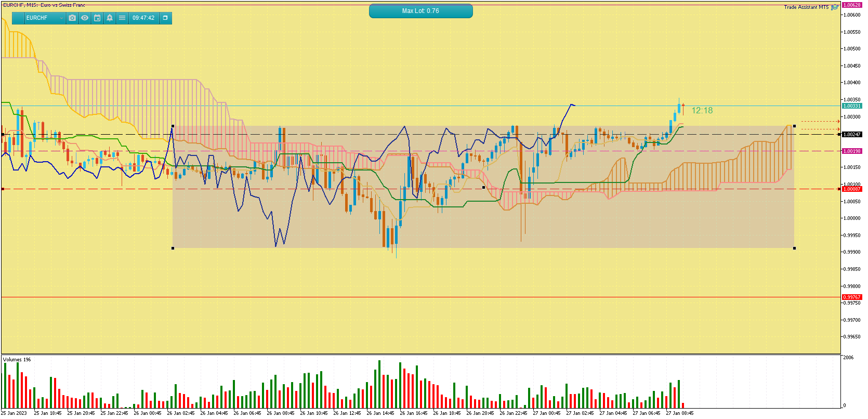Click the 09:47:42 clock display
Viewport: 868px width, 419px height.
pos(143,18)
